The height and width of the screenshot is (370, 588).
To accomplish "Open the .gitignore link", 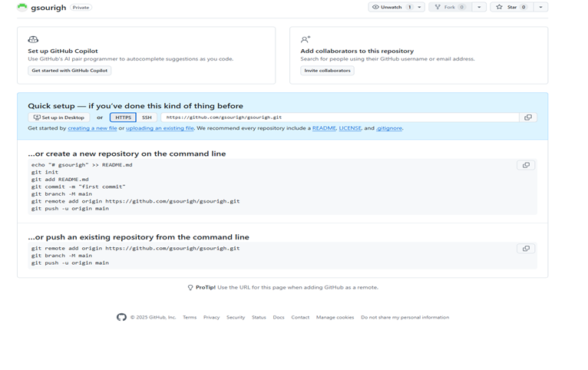I will click(x=389, y=128).
